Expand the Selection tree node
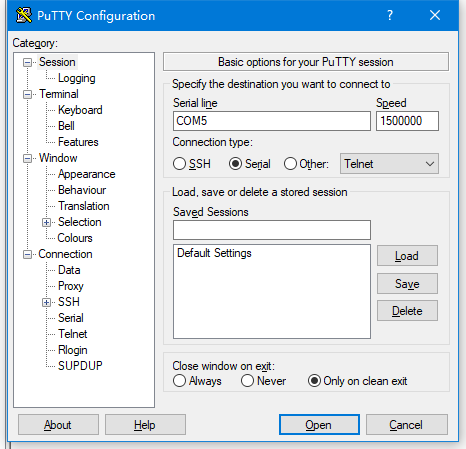Viewport: 466px width, 449px height. pyautogui.click(x=46, y=222)
